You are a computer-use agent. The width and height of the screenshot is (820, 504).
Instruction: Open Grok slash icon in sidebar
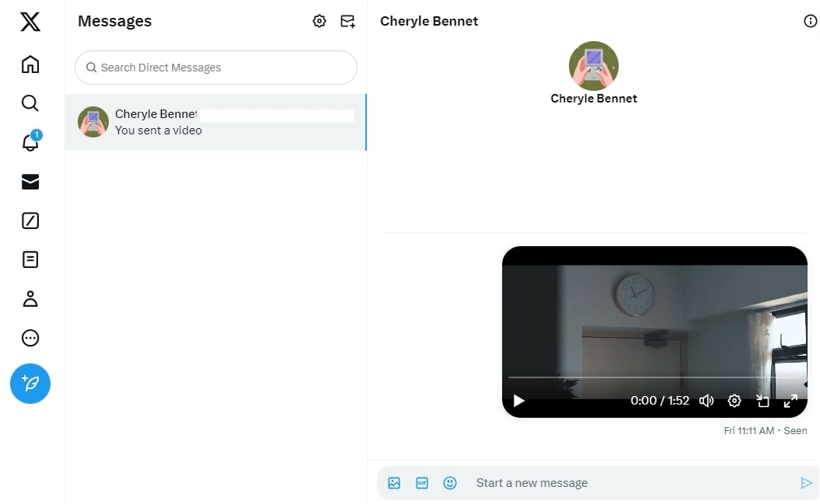pyautogui.click(x=30, y=221)
